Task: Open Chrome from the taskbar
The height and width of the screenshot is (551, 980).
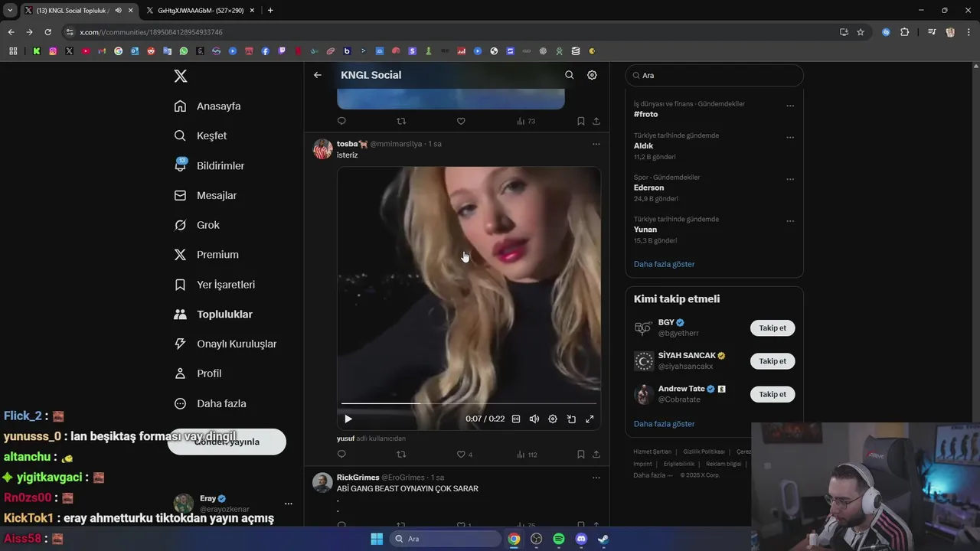Action: point(514,539)
